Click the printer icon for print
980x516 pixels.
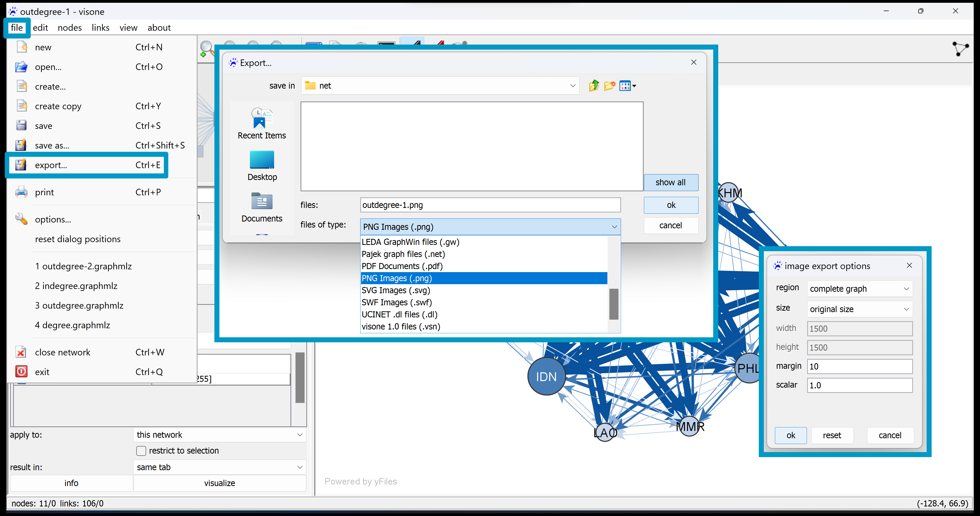tap(21, 192)
